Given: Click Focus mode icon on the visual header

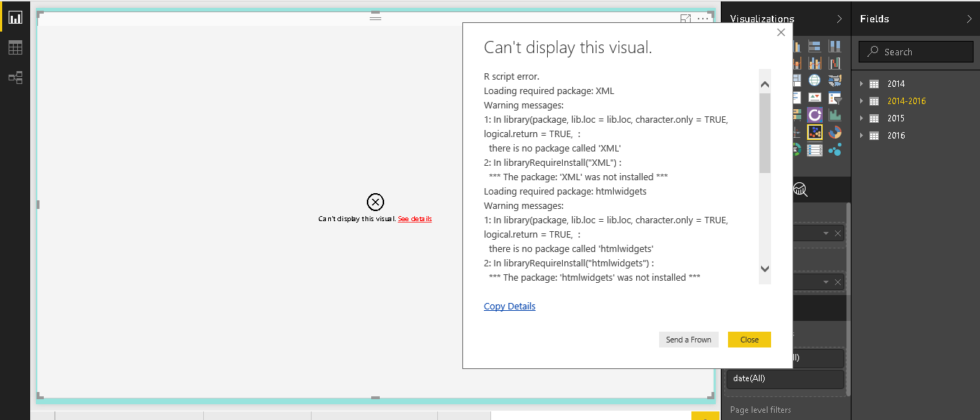Looking at the screenshot, I should [x=686, y=19].
